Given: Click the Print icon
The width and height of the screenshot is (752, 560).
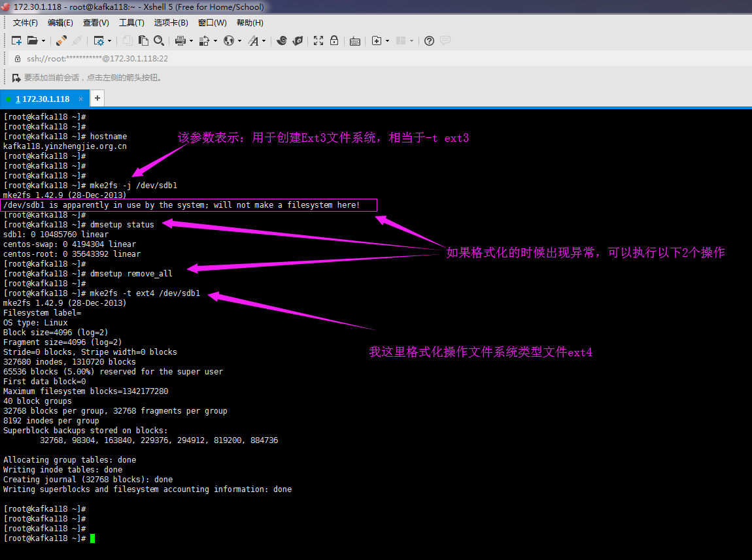Looking at the screenshot, I should 180,41.
